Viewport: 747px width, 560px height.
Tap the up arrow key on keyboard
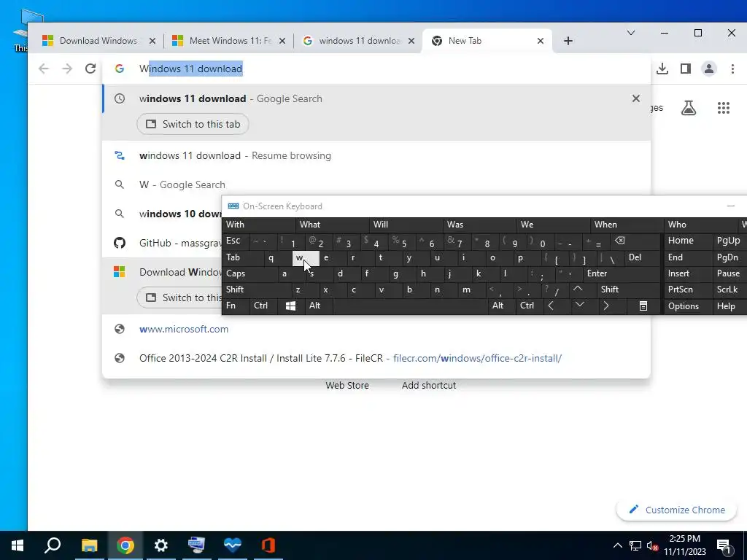point(578,289)
